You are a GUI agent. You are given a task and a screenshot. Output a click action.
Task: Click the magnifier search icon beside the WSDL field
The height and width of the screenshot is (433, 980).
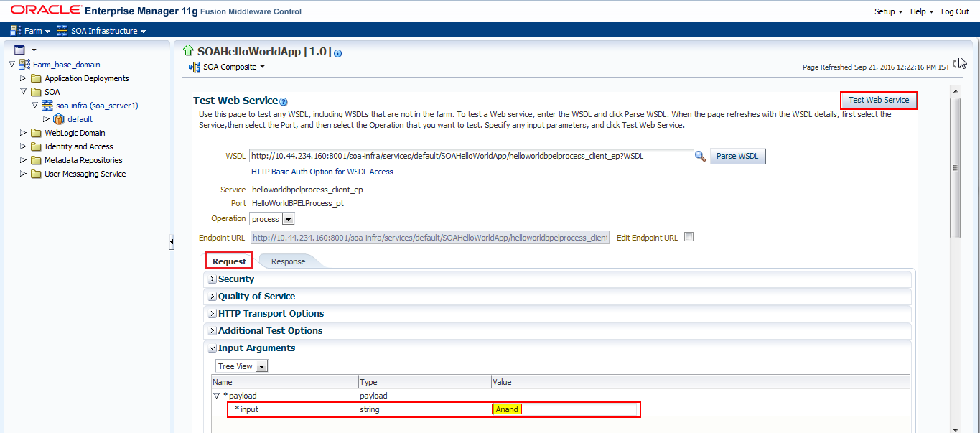pyautogui.click(x=700, y=156)
